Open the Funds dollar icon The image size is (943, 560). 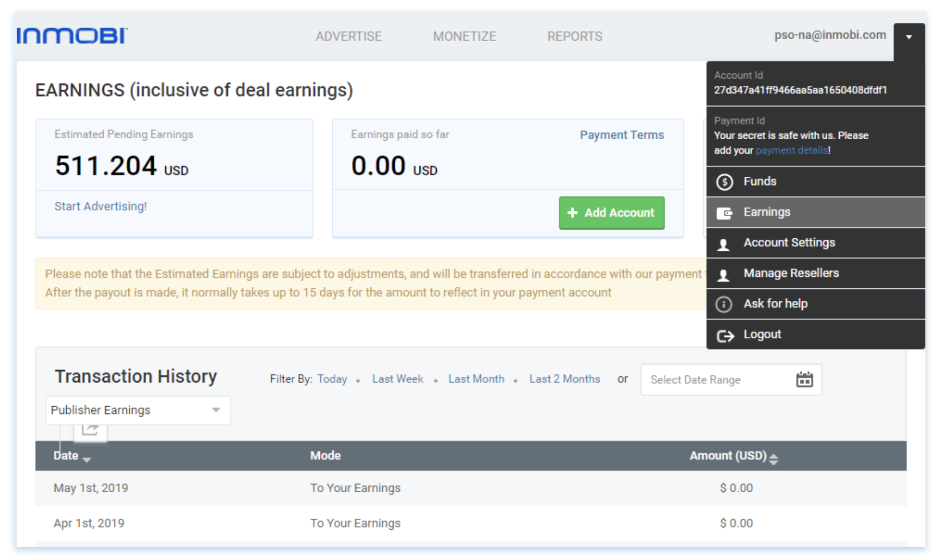point(724,181)
